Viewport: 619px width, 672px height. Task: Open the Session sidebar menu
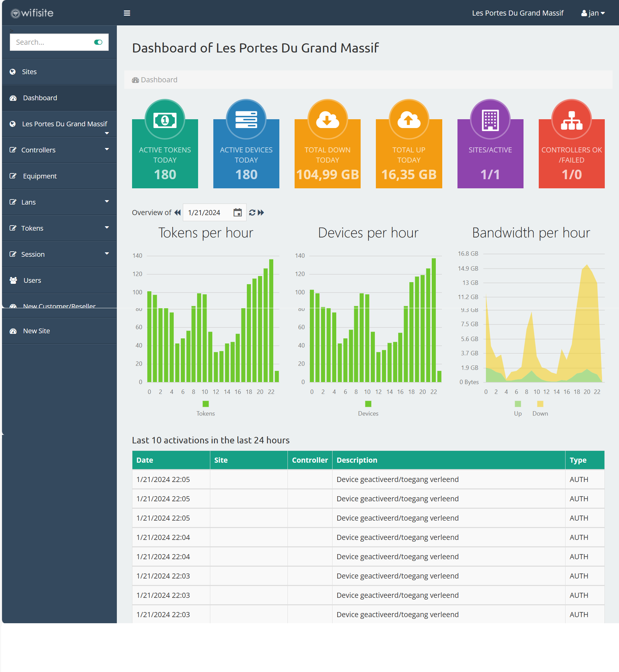(59, 254)
